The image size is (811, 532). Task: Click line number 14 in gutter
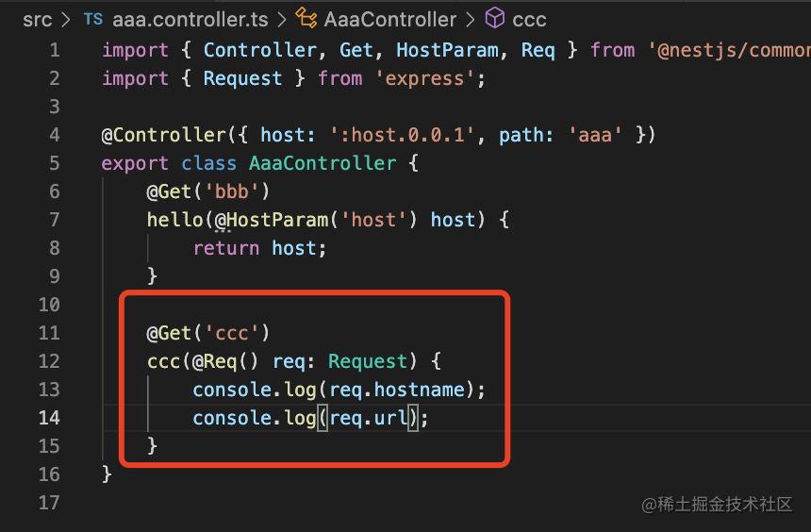pyautogui.click(x=49, y=418)
